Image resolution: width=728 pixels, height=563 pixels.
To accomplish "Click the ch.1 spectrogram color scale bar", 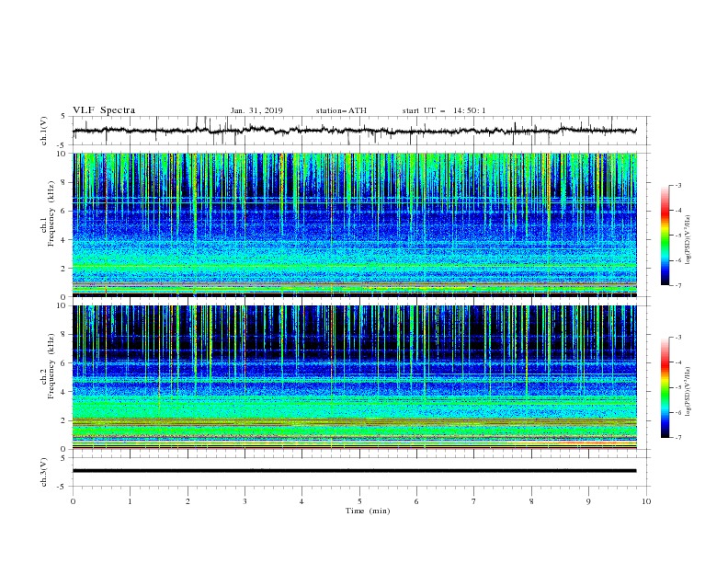I will [665, 236].
